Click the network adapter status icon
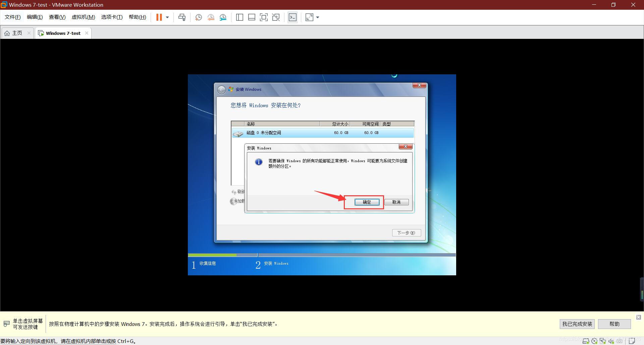This screenshot has width=644, height=345. click(x=603, y=341)
